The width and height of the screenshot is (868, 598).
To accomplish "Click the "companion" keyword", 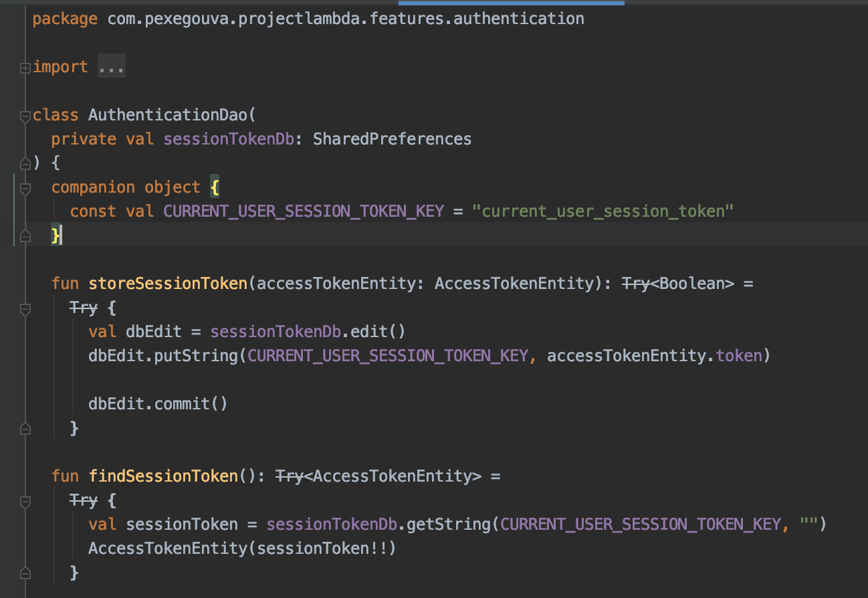I will pyautogui.click(x=93, y=187).
